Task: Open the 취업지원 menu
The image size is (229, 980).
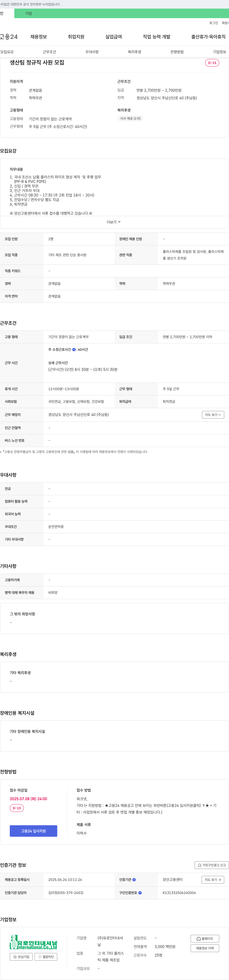Action: pos(76,37)
